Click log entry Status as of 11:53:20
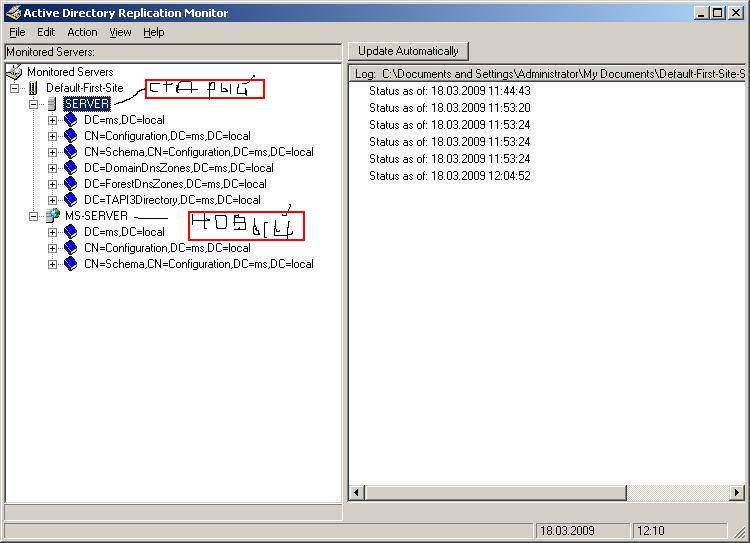The height and width of the screenshot is (543, 750). tap(450, 108)
